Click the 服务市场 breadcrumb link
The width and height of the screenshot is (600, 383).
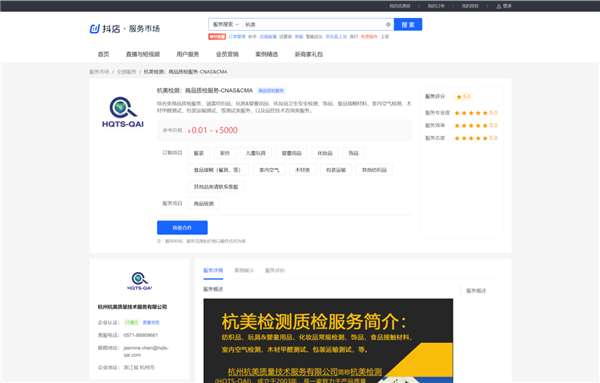[99, 72]
